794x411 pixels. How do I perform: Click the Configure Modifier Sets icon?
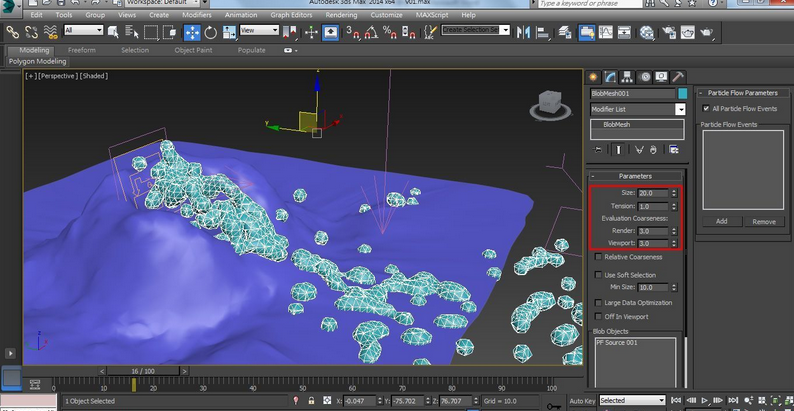[x=674, y=150]
